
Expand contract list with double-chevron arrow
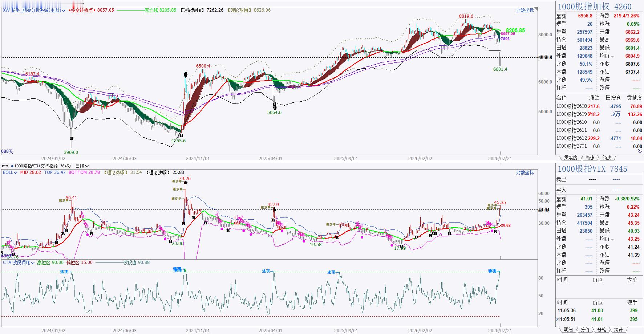(x=640, y=151)
